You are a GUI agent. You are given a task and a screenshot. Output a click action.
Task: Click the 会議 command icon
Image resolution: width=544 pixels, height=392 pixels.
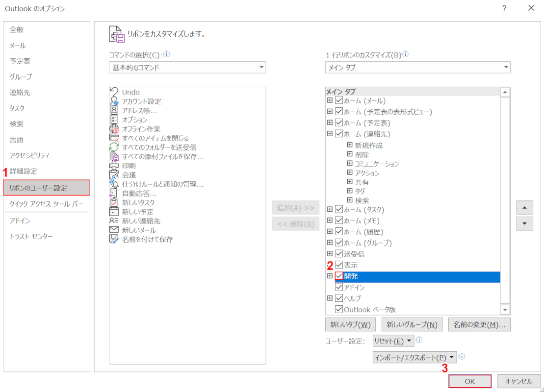tap(114, 174)
